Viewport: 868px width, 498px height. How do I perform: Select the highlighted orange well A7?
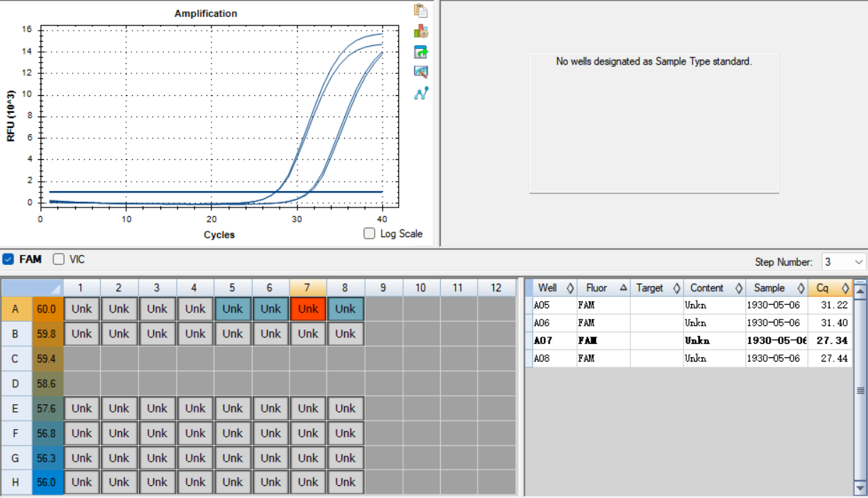point(308,309)
